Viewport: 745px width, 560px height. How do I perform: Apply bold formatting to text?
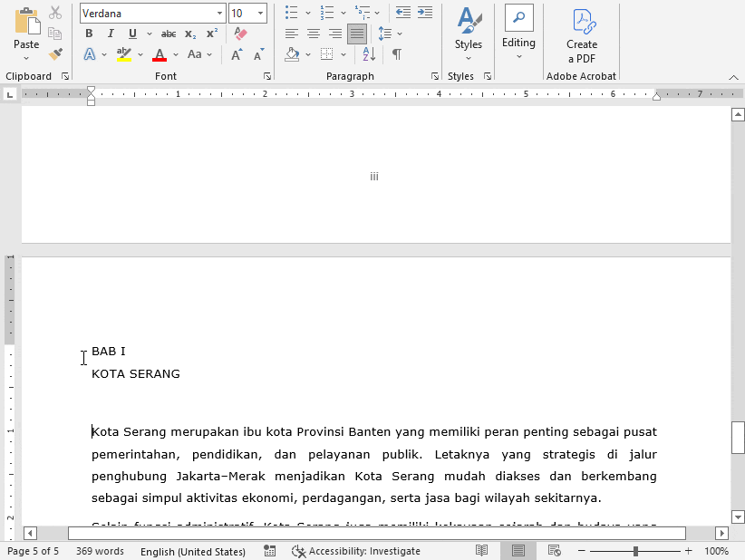(x=88, y=33)
